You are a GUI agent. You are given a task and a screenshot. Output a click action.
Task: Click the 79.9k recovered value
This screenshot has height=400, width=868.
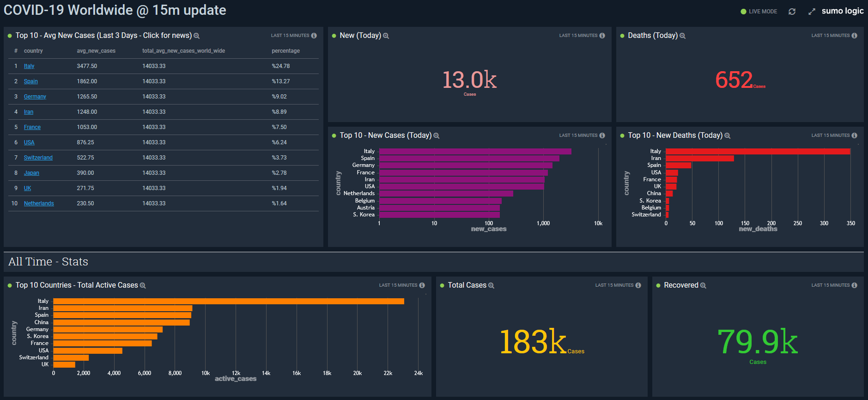click(758, 342)
